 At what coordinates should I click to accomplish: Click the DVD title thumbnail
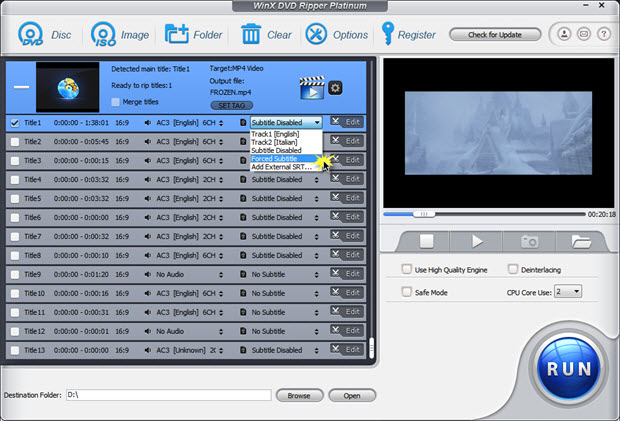pos(68,87)
